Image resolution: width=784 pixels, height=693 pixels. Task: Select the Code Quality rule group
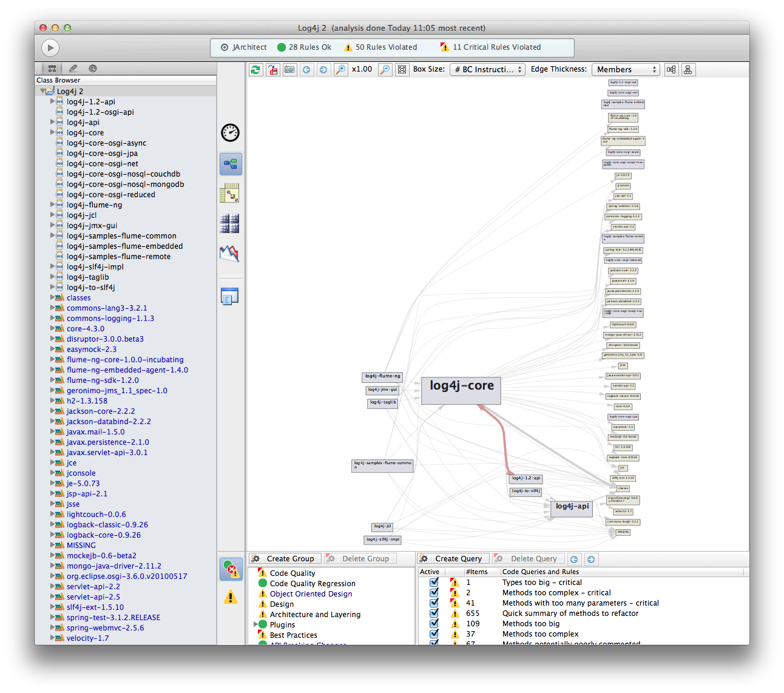pyautogui.click(x=292, y=573)
